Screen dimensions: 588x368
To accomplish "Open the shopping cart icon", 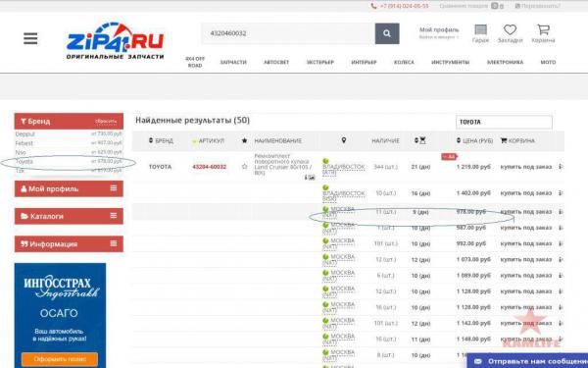I will tap(543, 33).
